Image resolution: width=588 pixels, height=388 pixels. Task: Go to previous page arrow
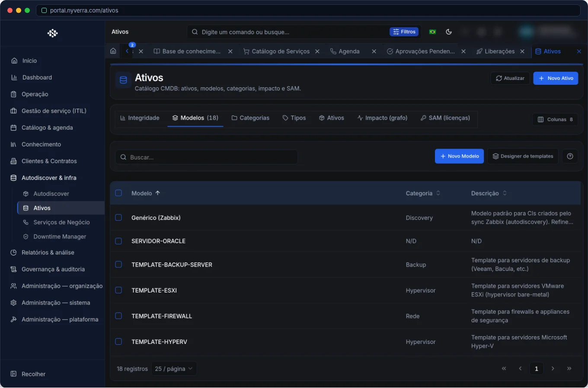tap(520, 369)
